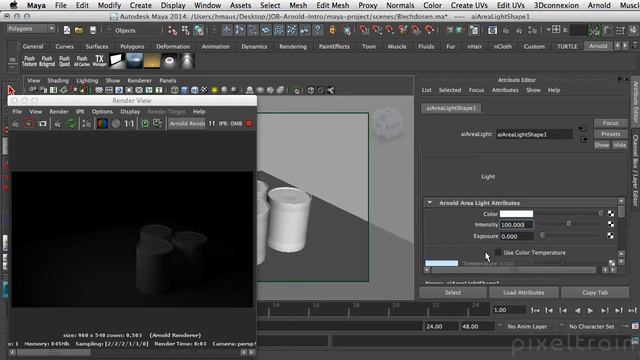Click the remove image icon in Render View
Viewport: 640px width, 360px height.
[158, 123]
